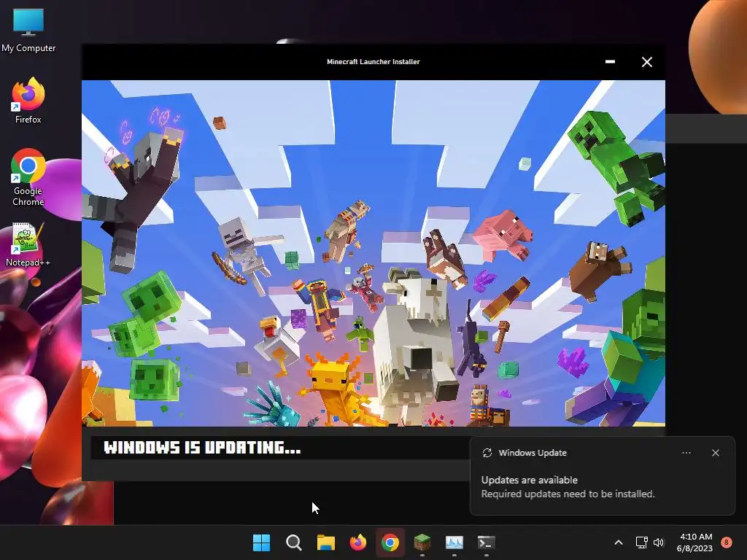747x560 pixels.
Task: Click the Windows Update refresh icon
Action: point(487,453)
